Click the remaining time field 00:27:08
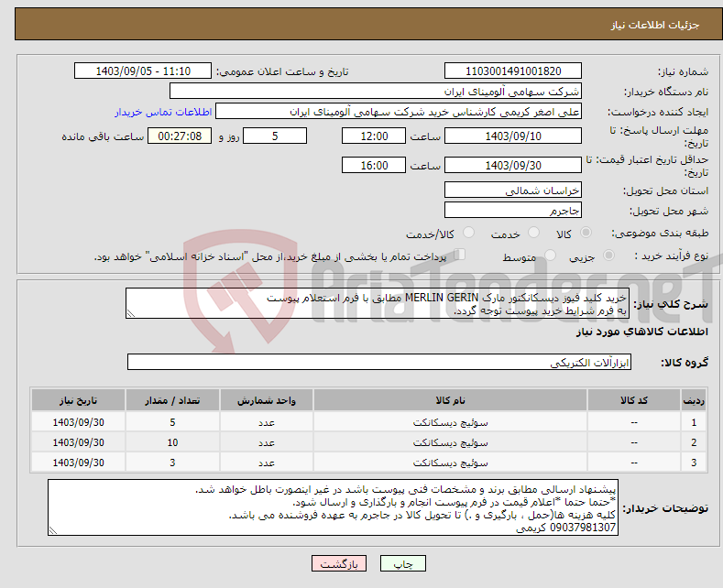Screen dimensions: 723x588 pos(180,136)
